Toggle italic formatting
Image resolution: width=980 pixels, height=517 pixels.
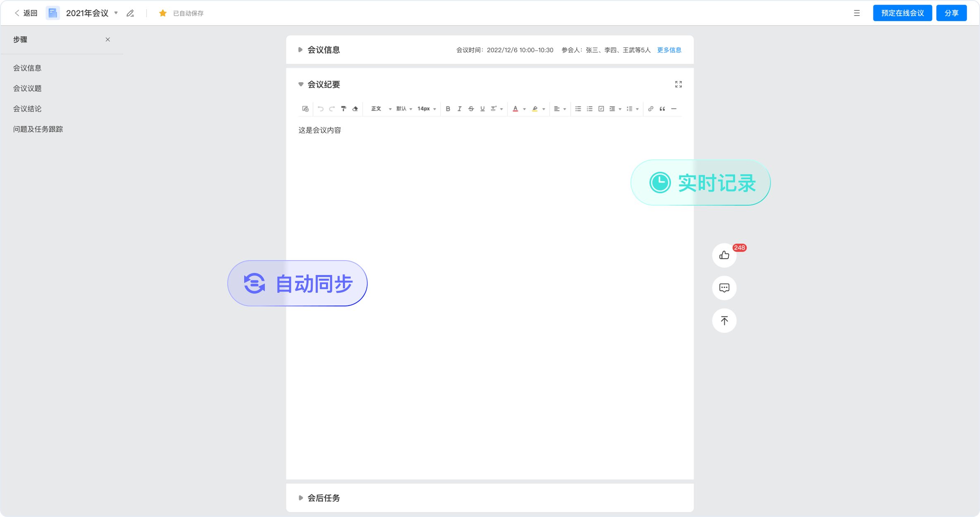[x=459, y=109]
